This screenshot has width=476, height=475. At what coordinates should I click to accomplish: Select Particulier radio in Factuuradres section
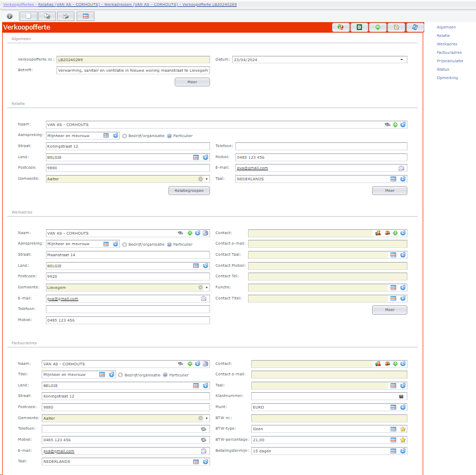click(165, 375)
